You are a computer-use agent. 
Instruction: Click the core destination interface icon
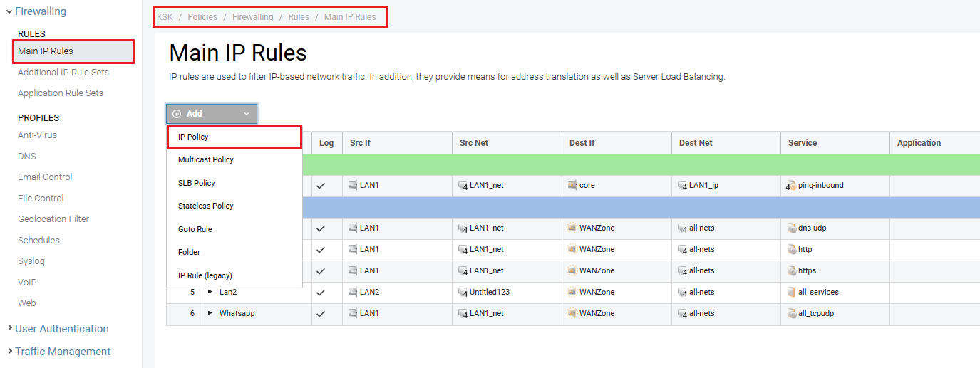[572, 186]
